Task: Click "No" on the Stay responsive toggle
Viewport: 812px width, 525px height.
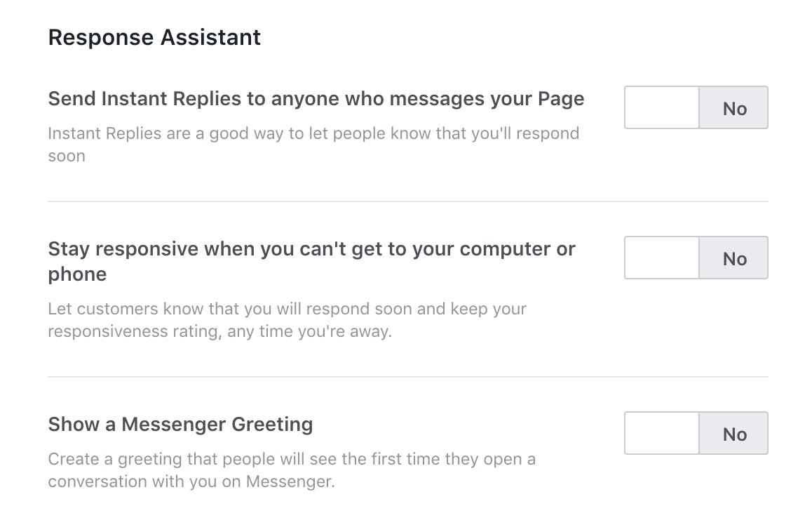Action: click(x=734, y=258)
